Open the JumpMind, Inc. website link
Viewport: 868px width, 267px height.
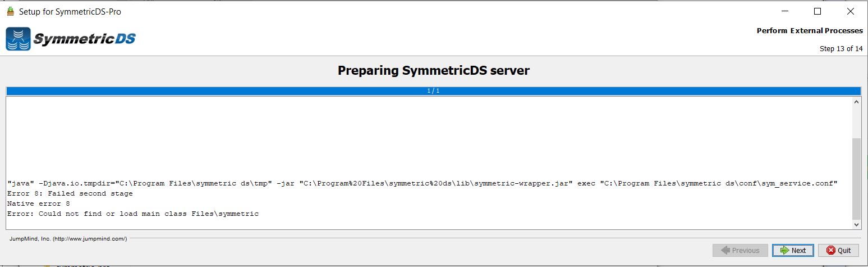point(68,239)
